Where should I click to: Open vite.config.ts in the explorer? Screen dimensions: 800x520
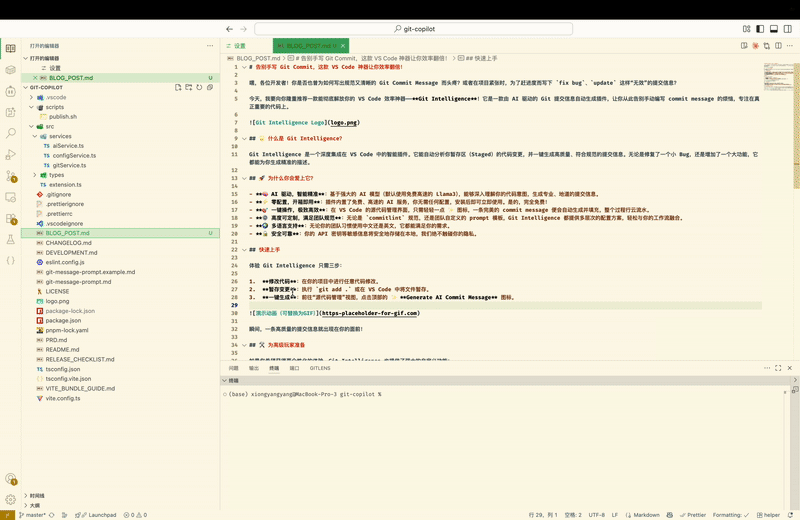pyautogui.click(x=63, y=398)
